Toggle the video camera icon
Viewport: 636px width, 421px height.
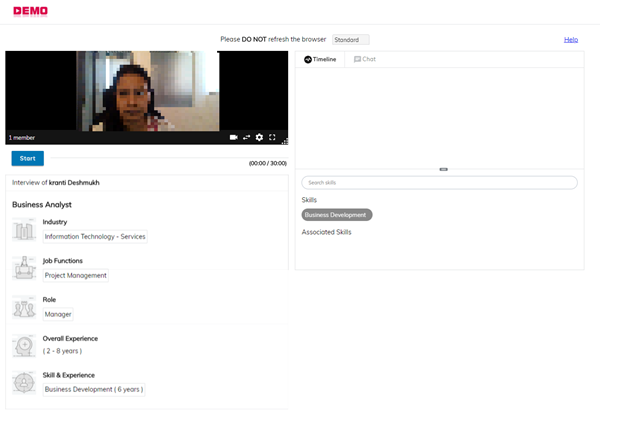(x=234, y=137)
